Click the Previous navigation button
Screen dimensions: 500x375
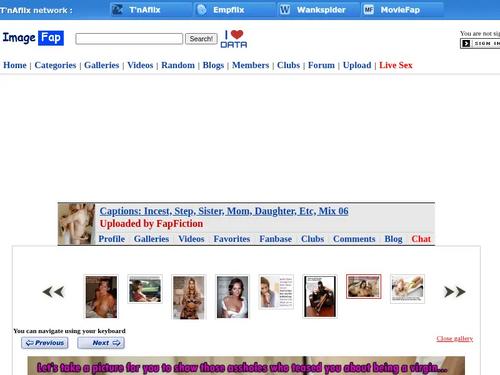[x=45, y=343]
